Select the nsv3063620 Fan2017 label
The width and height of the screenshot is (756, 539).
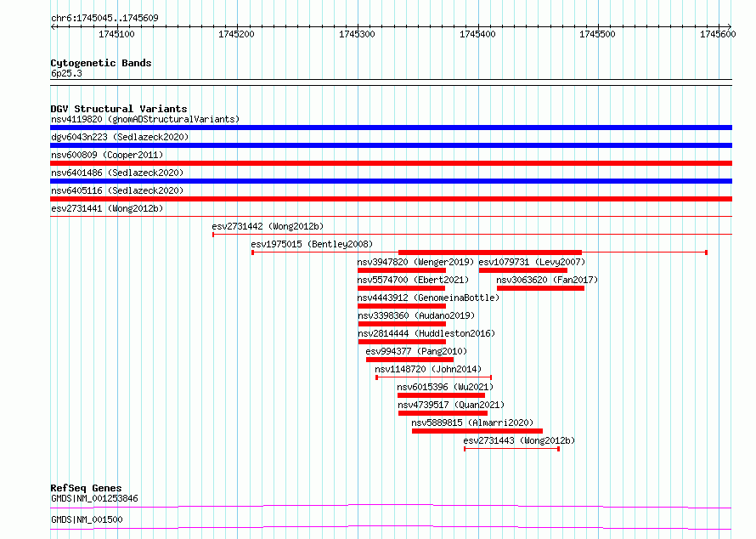point(547,280)
